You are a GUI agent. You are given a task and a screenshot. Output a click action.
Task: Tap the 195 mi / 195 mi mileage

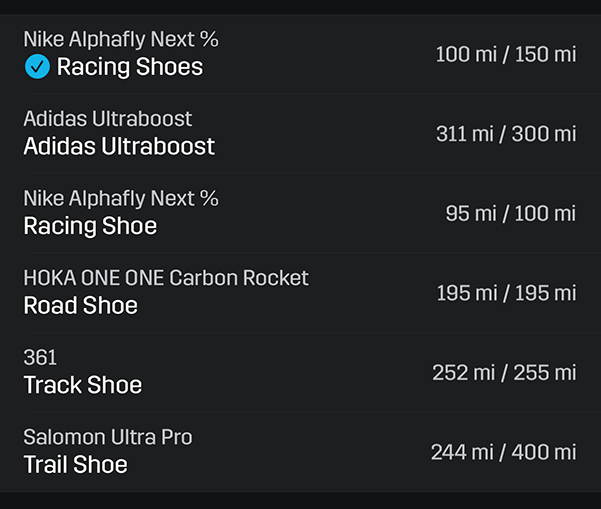coord(506,293)
